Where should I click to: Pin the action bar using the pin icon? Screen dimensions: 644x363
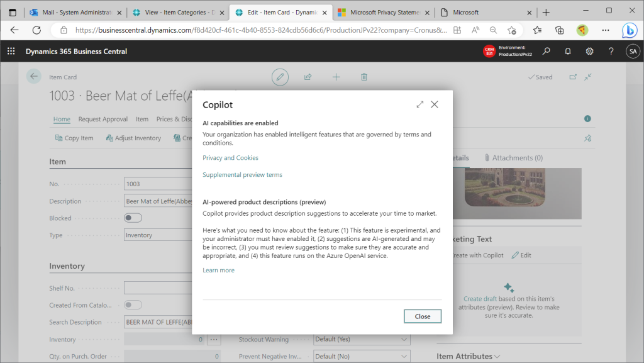(588, 138)
